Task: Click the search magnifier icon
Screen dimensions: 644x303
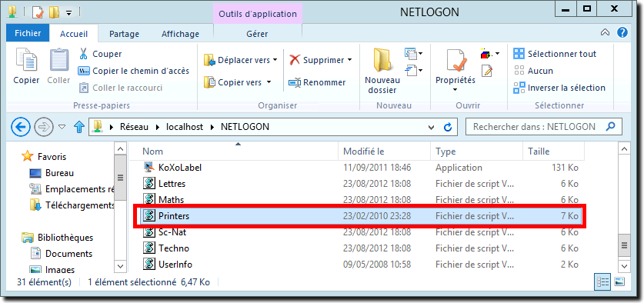Action: (x=611, y=126)
